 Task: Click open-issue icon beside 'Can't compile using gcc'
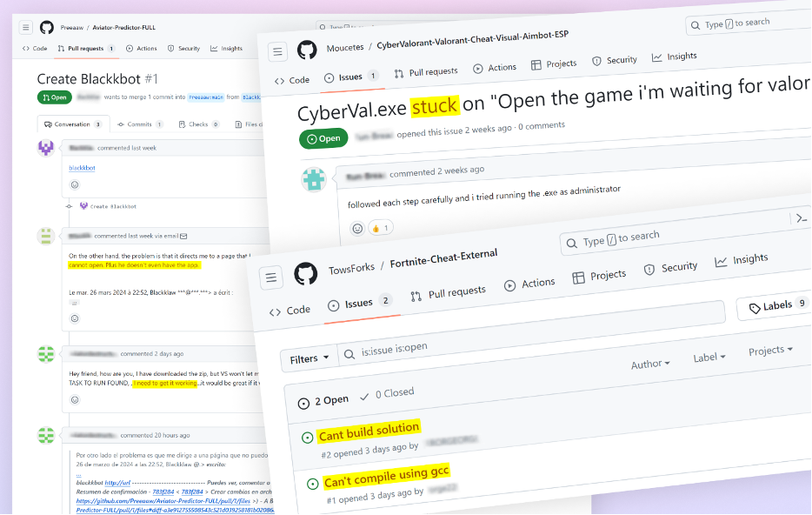click(x=312, y=484)
